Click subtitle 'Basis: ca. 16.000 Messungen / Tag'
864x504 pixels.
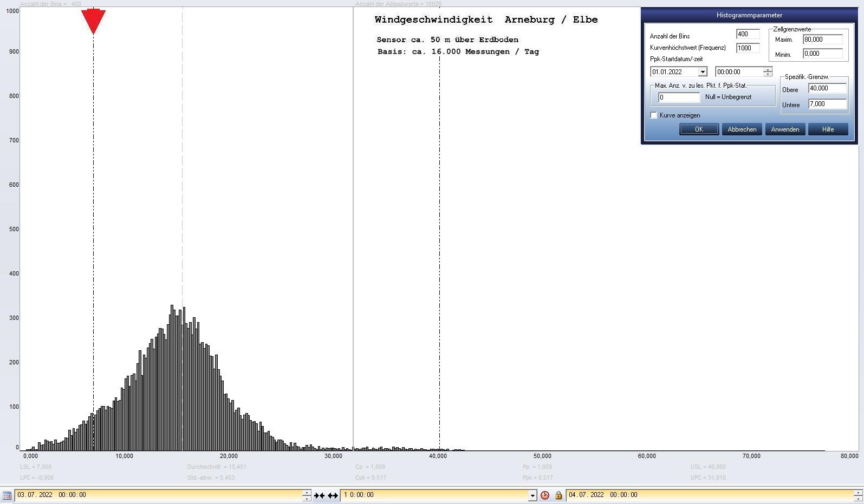click(x=458, y=51)
